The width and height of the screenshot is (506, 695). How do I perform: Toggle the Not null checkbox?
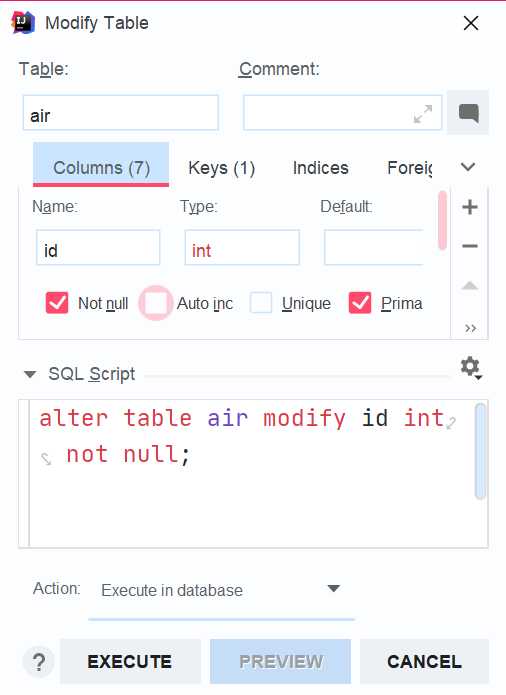(57, 303)
